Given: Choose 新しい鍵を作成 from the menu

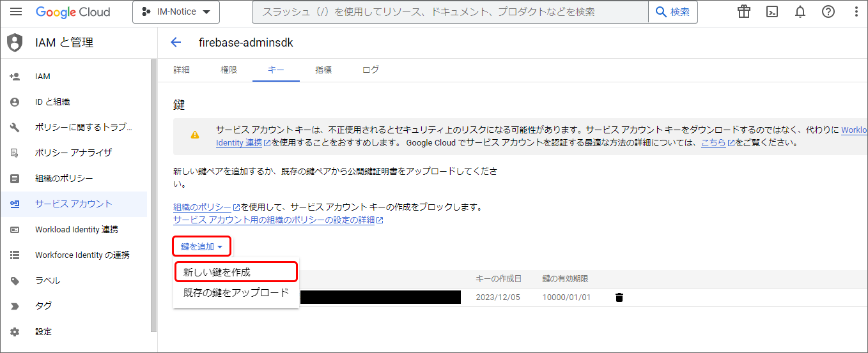Looking at the screenshot, I should coord(236,272).
